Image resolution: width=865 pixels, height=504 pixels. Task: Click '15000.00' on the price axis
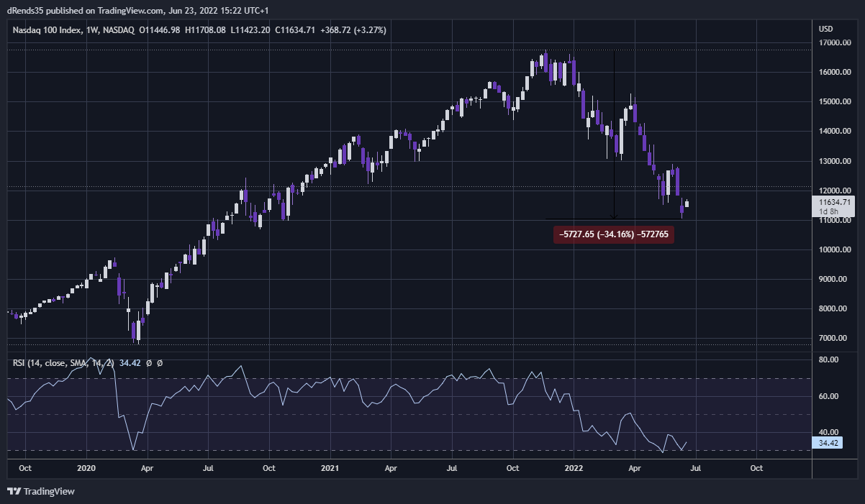point(835,102)
